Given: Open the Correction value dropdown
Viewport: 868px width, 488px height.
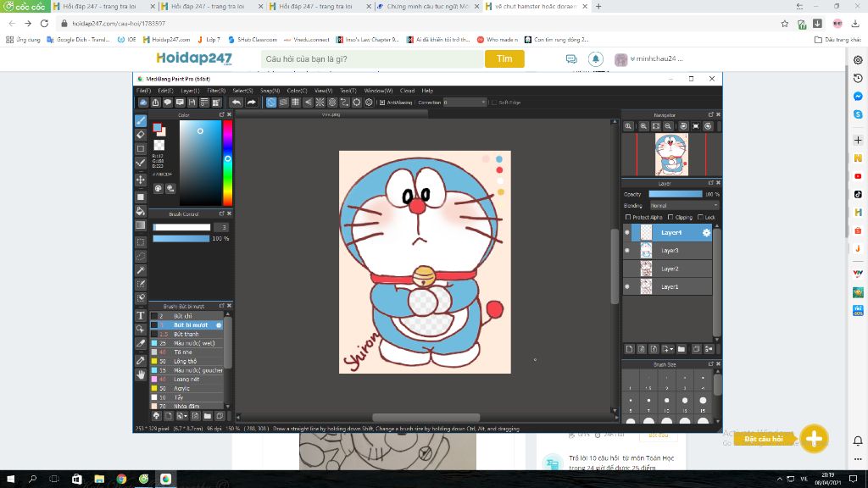Looking at the screenshot, I should (465, 103).
